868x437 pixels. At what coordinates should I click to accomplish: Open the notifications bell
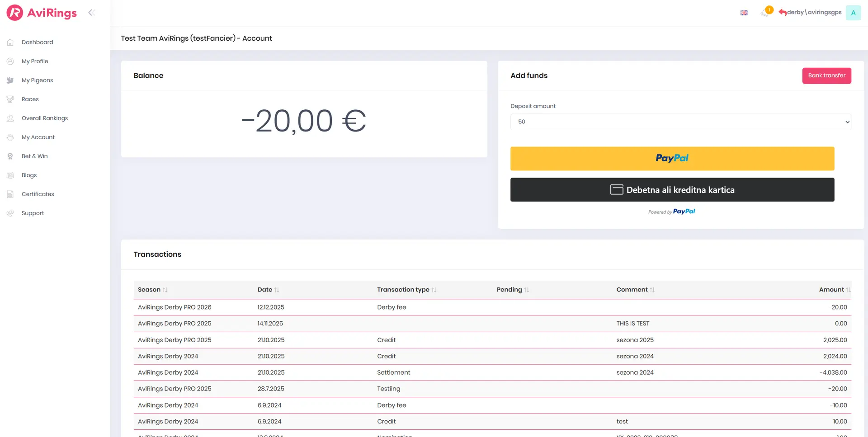[x=765, y=12]
